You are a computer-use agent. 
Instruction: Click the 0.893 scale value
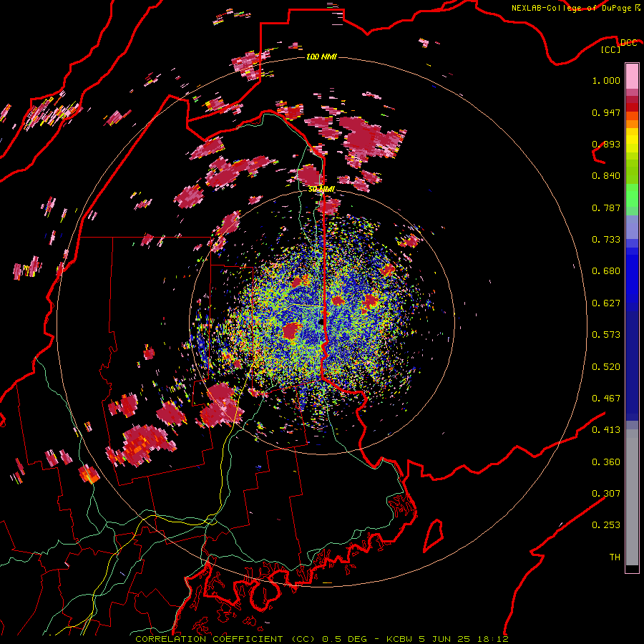click(x=606, y=144)
